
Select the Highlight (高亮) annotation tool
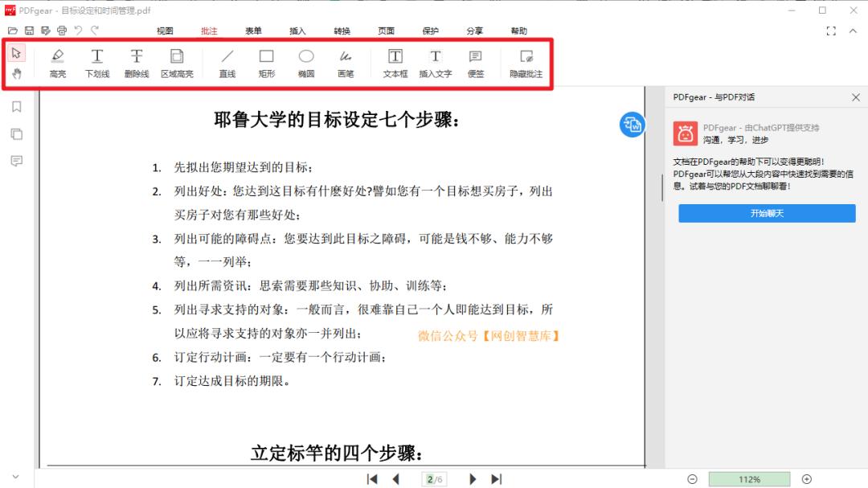[x=57, y=64]
